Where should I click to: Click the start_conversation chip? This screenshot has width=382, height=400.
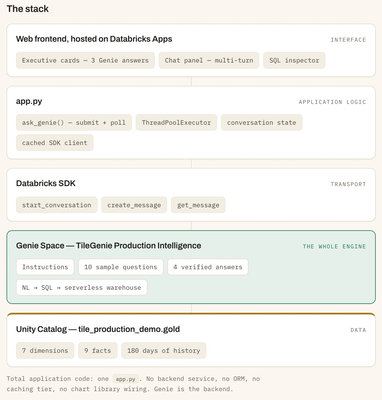click(x=57, y=205)
